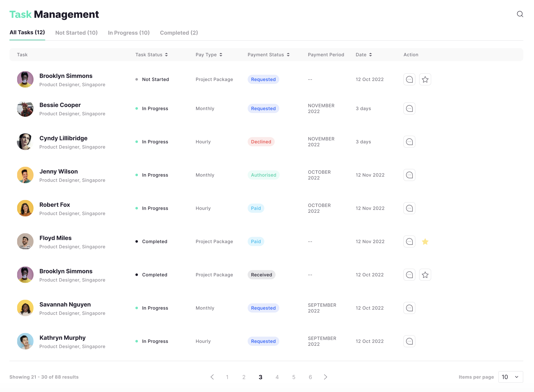Open chat for Bessie Cooper's task
The width and height of the screenshot is (534, 392).
(x=409, y=109)
